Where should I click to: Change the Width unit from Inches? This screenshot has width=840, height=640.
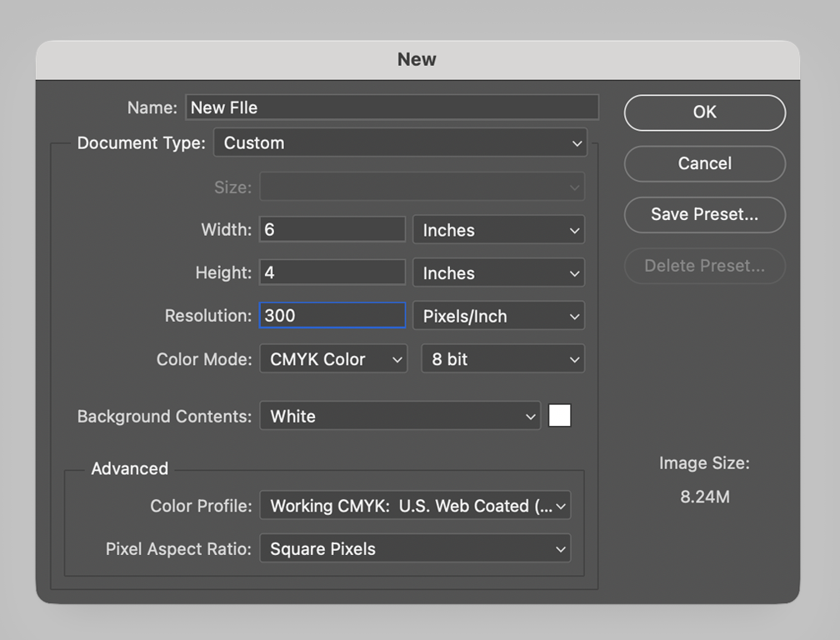498,230
